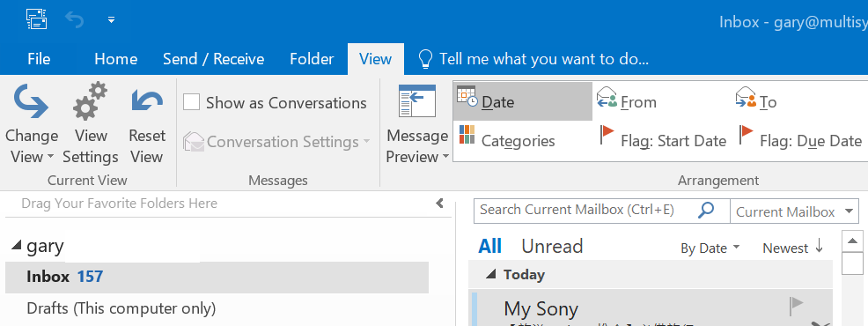Switch to the Home ribbon tab

click(115, 59)
